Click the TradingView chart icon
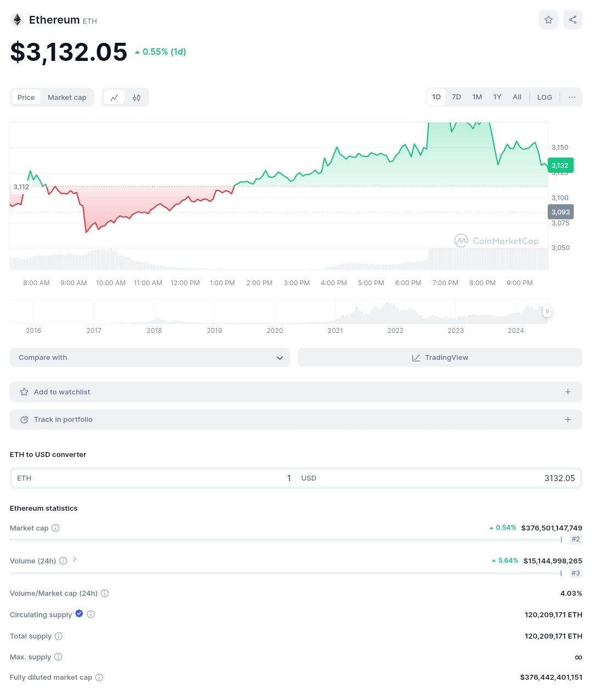The width and height of the screenshot is (592, 700). (x=416, y=358)
